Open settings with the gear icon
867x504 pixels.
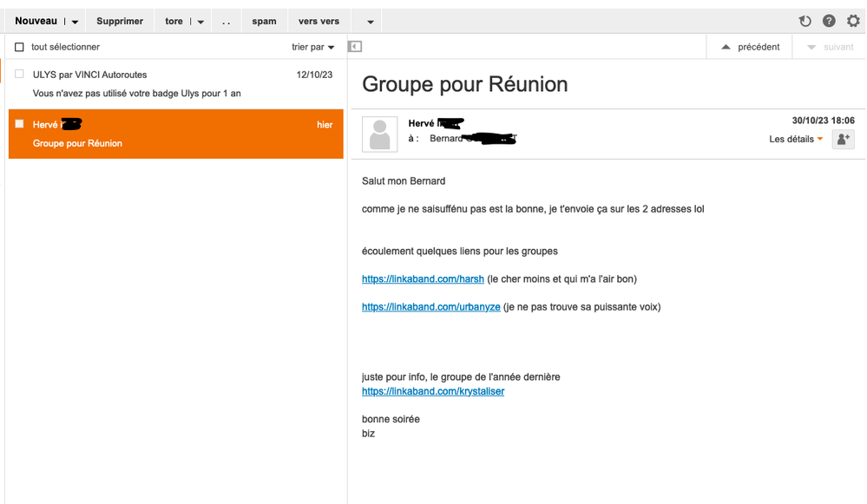pos(853,21)
